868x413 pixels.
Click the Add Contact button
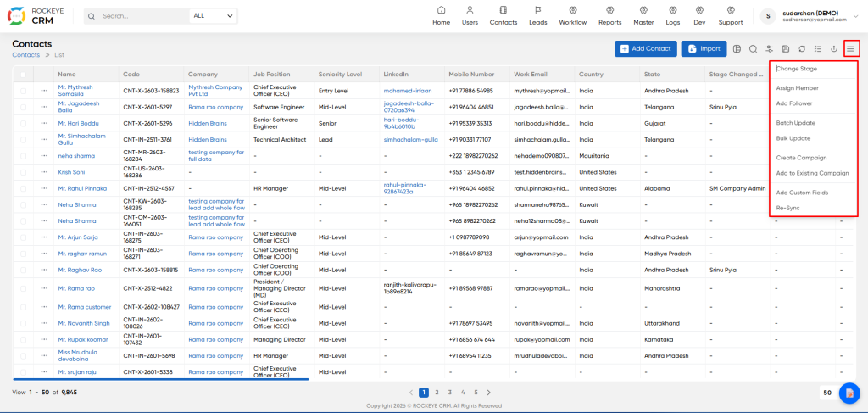(x=646, y=48)
